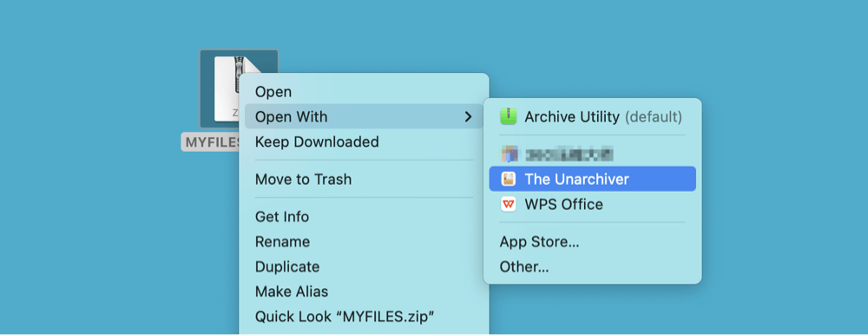Screen dimensions: 868x335
Task: Choose Other… in the submenu
Action: tap(592, 267)
